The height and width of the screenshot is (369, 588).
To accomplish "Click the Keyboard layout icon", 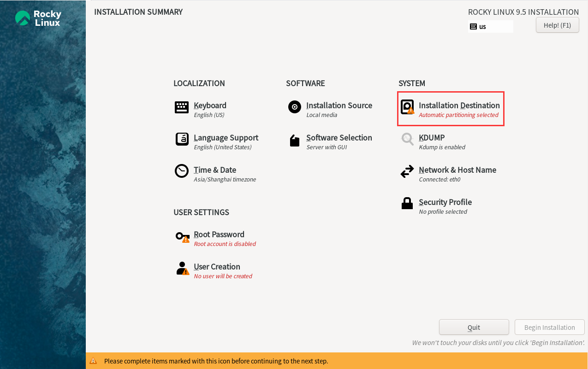I will 182,107.
